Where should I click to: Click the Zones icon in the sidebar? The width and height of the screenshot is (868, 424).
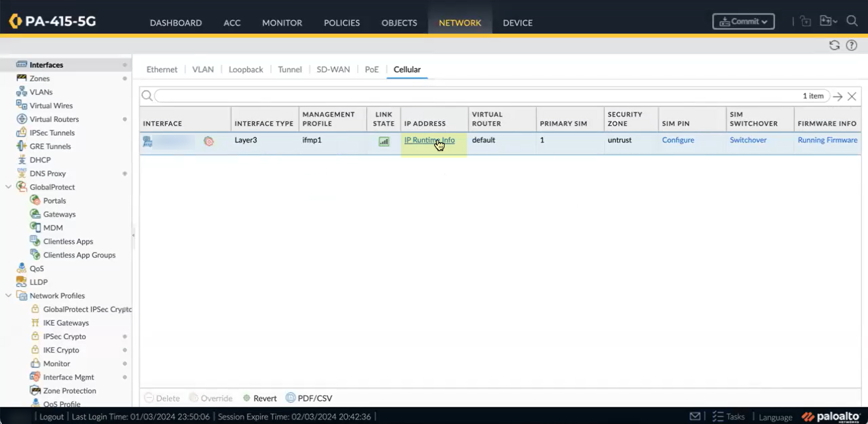(22, 78)
